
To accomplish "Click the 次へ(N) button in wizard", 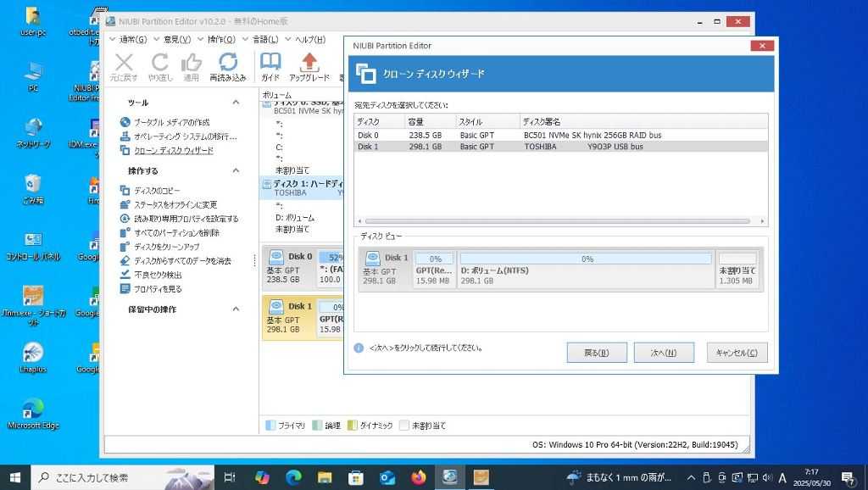I will point(663,353).
